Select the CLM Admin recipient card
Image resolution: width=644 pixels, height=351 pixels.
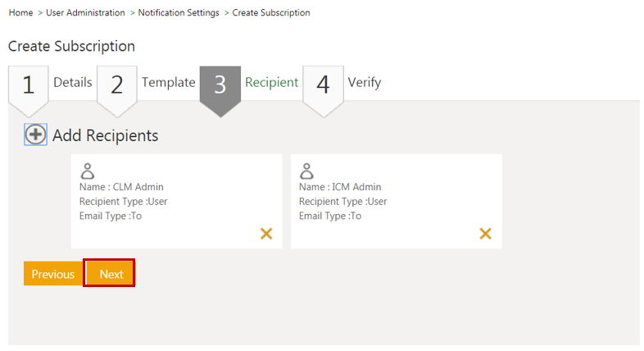click(x=176, y=202)
